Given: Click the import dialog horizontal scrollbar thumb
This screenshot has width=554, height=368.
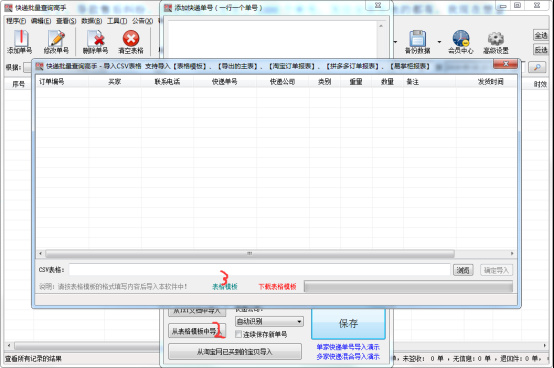Looking at the screenshot, I should point(249,254).
